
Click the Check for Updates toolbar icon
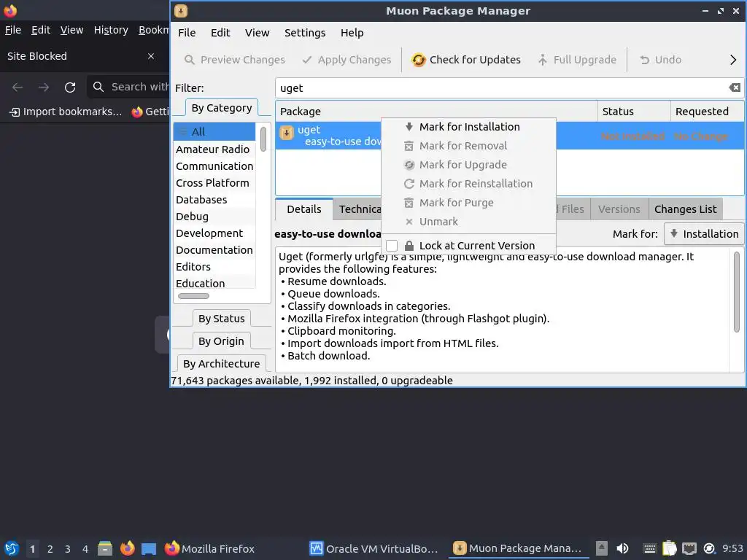418,60
